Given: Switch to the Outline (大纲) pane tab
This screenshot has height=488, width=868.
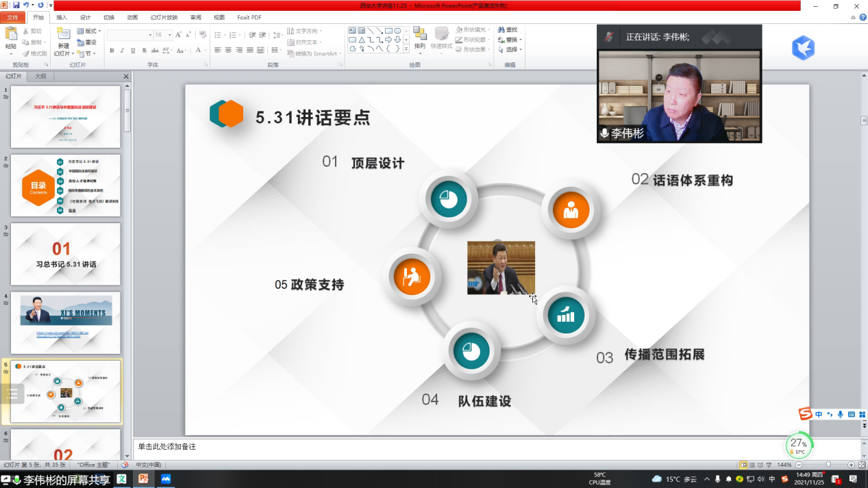Looking at the screenshot, I should 40,77.
